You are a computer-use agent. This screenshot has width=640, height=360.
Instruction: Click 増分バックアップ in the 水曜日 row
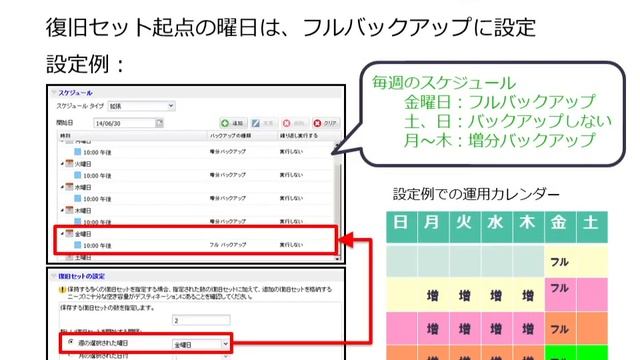228,198
